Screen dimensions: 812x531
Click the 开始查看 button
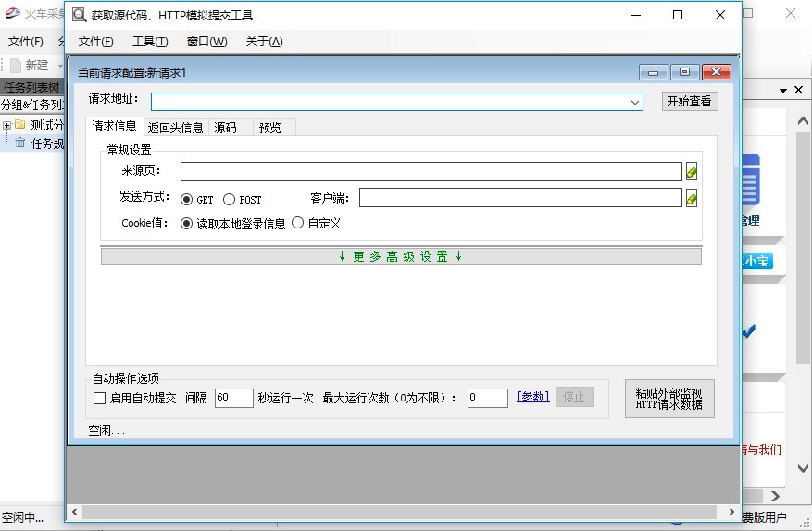tap(690, 101)
